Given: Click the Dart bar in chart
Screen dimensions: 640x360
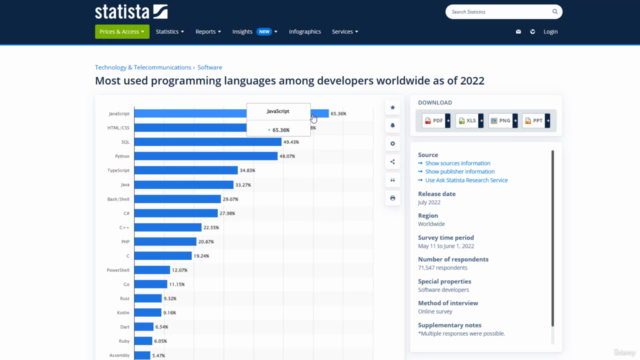Looking at the screenshot, I should (x=144, y=327).
